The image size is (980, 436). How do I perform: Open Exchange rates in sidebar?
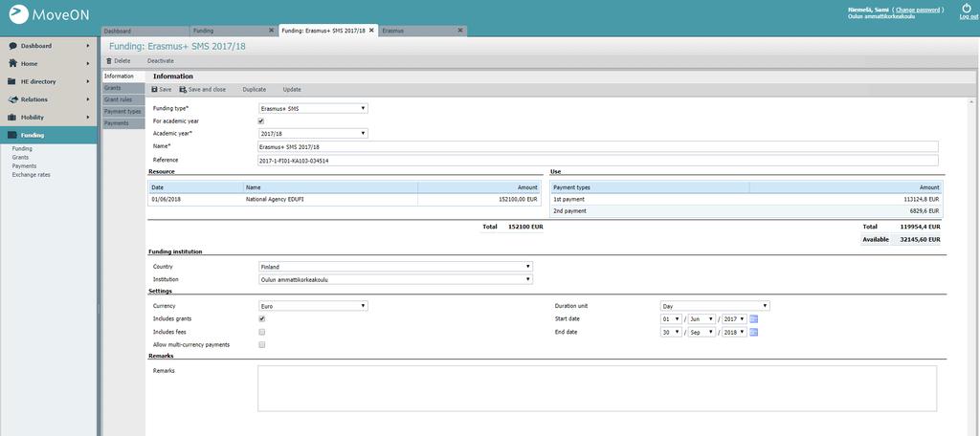(x=32, y=175)
